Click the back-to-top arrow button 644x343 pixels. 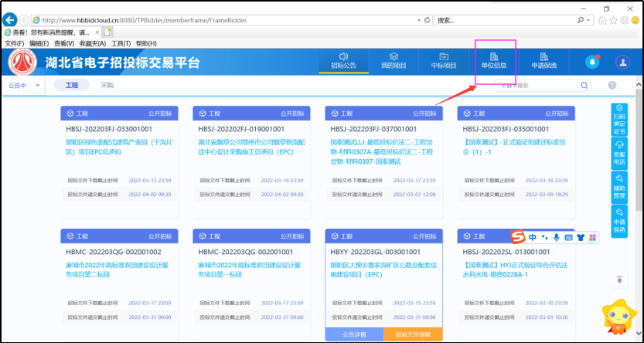coord(619,280)
